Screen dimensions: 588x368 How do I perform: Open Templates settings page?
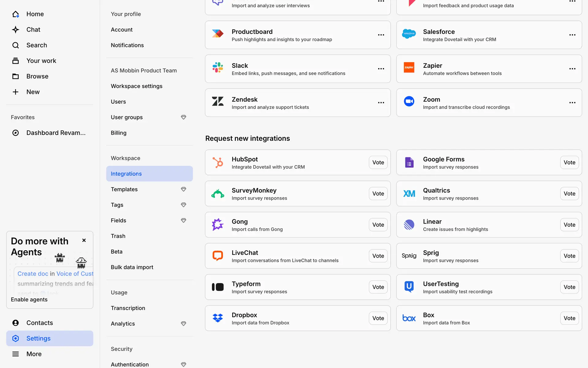click(124, 189)
